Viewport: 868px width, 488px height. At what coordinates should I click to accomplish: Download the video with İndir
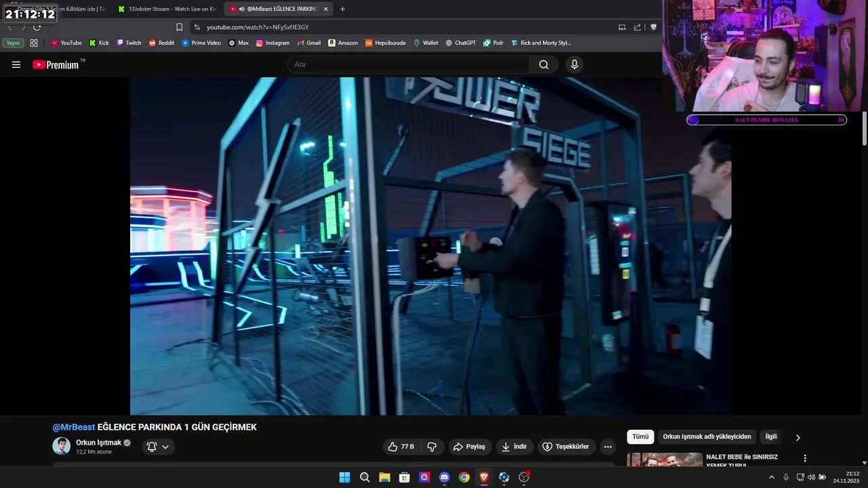point(514,447)
